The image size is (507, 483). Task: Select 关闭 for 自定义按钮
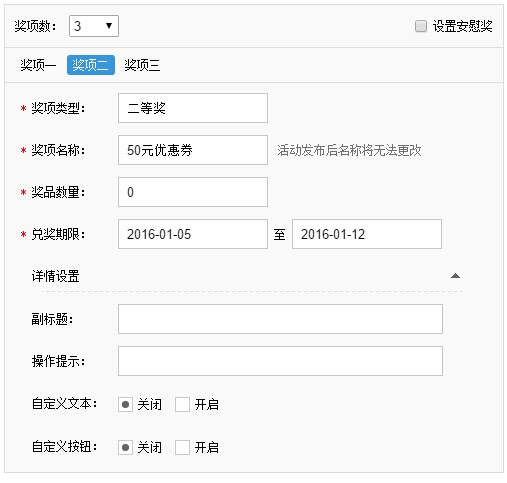point(125,447)
